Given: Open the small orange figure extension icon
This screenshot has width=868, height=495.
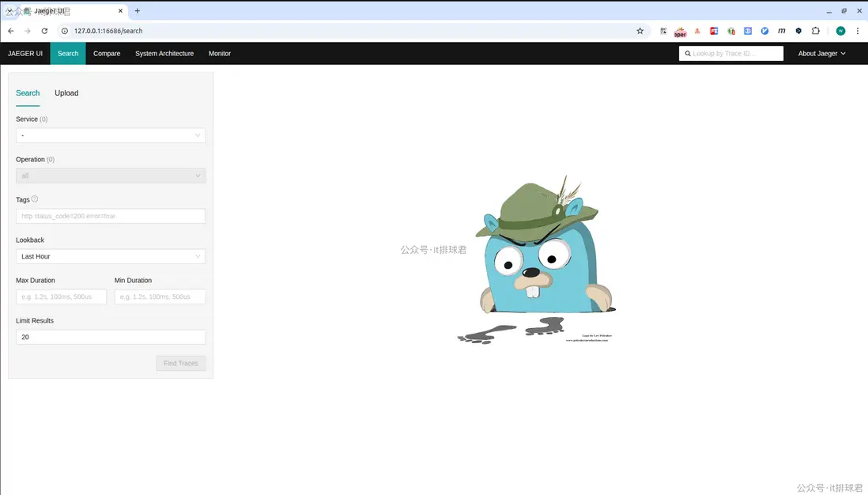Looking at the screenshot, I should (x=697, y=31).
